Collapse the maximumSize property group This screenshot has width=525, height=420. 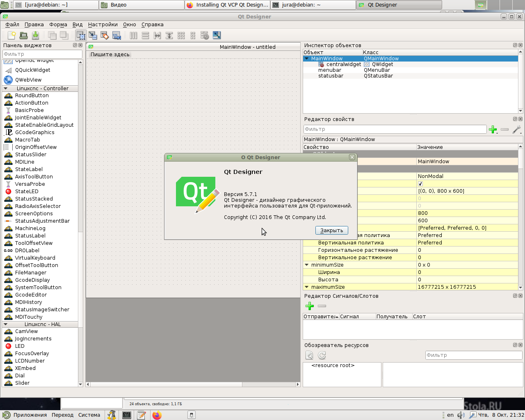[x=306, y=287]
